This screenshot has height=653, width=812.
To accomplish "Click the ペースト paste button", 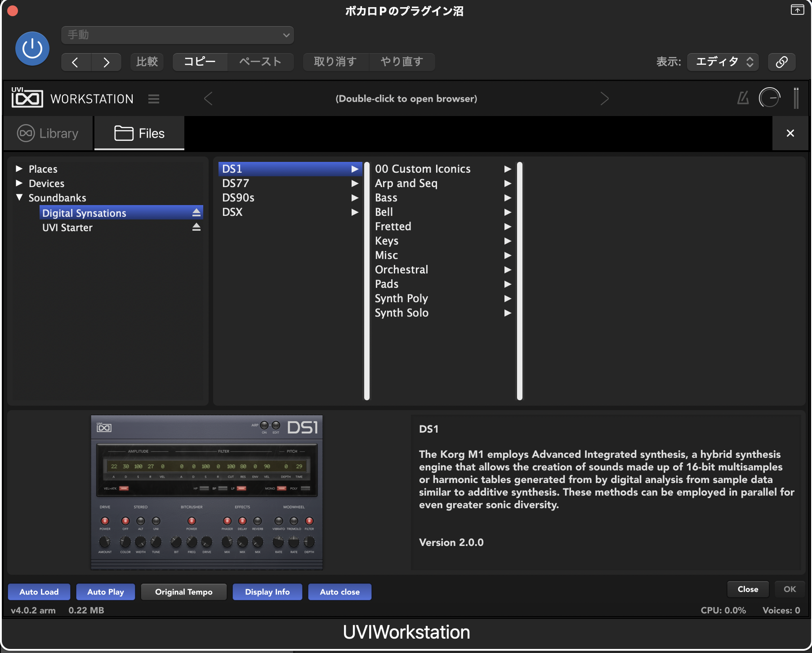I will 260,62.
